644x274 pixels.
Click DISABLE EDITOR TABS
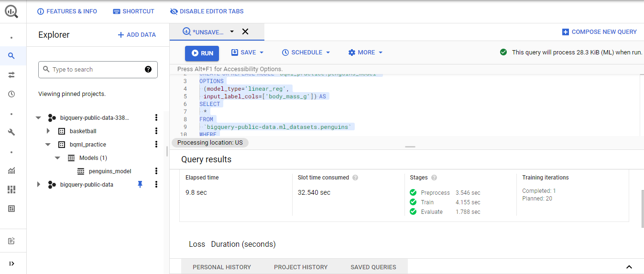click(207, 11)
